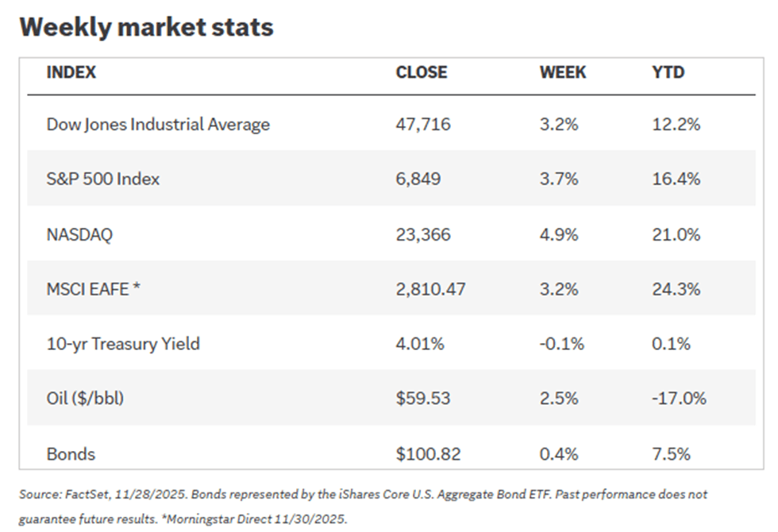Click the CLOSE column header
778x532 pixels.
(421, 72)
